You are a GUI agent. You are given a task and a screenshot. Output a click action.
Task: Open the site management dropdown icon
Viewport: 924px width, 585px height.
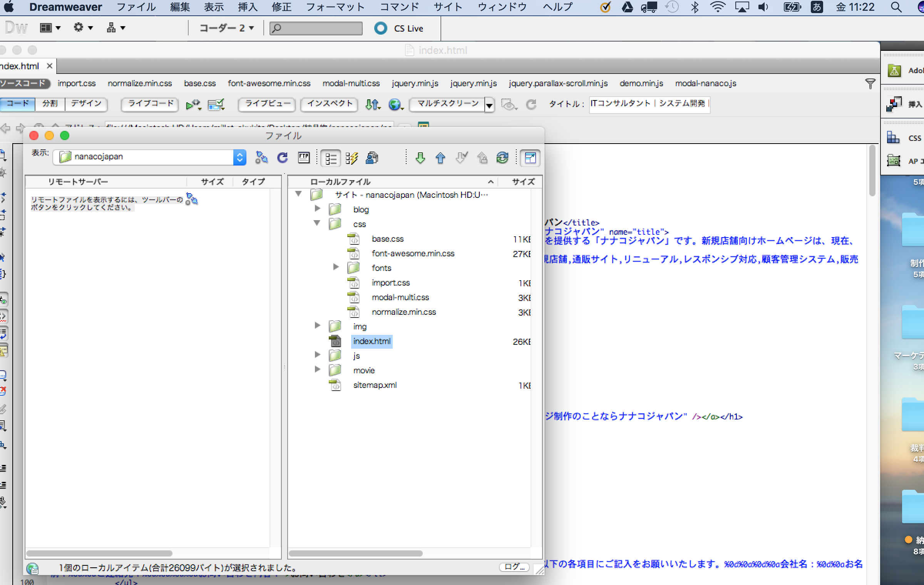116,28
